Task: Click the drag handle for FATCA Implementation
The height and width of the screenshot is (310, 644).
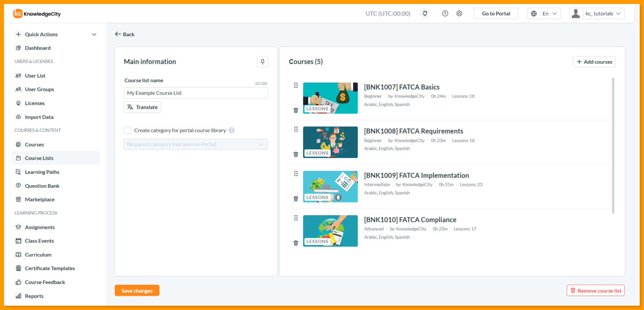Action: coord(296,174)
